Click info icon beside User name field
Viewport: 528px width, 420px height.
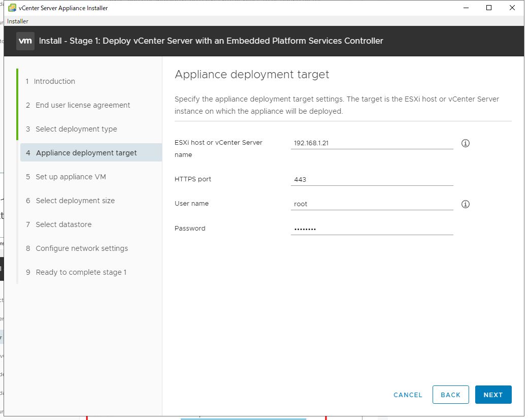click(465, 204)
